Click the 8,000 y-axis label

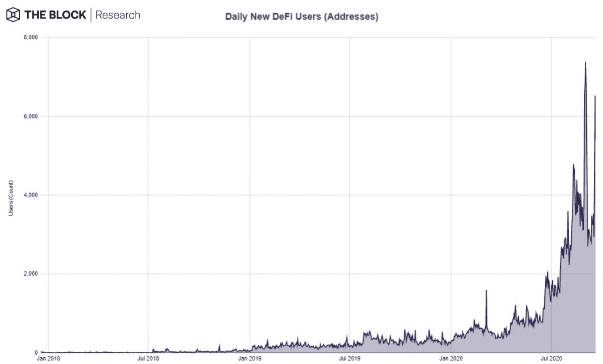(31, 37)
